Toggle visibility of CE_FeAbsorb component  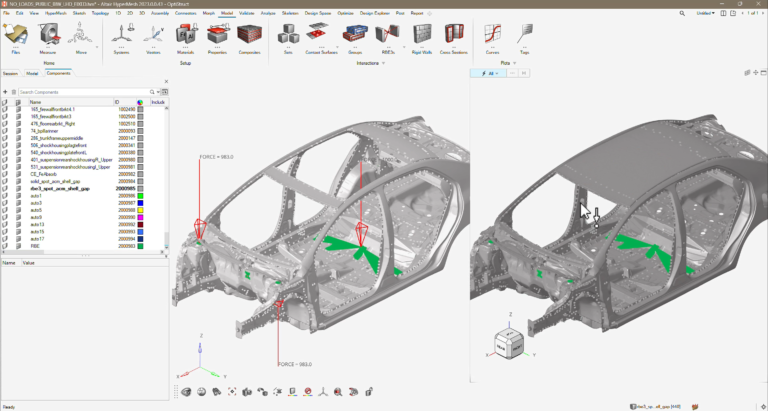pos(4,174)
